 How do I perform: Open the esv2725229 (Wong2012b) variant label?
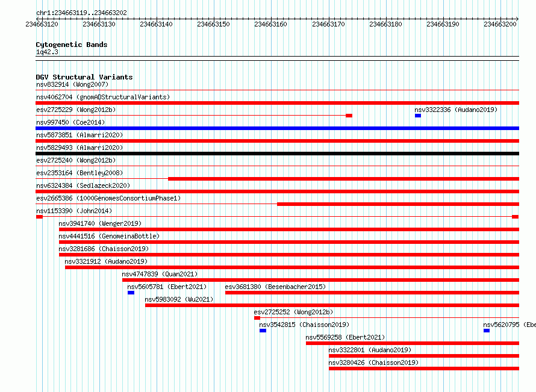click(76, 110)
